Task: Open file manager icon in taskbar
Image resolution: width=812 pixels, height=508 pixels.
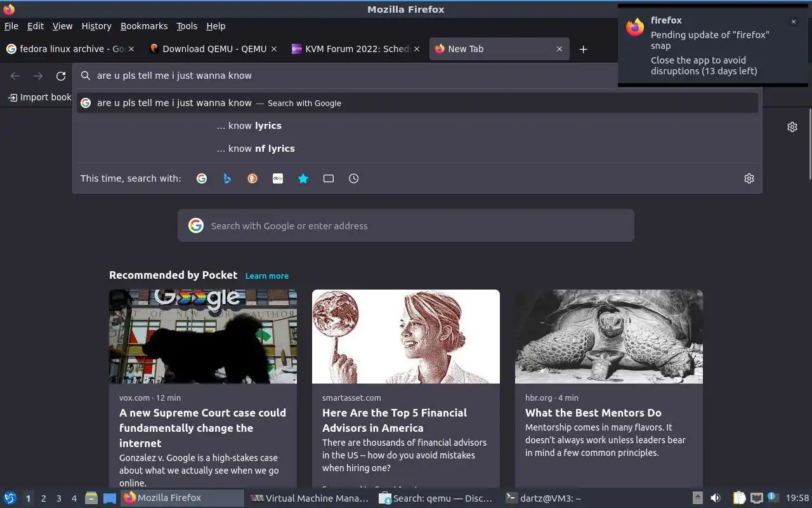Action: pyautogui.click(x=91, y=498)
